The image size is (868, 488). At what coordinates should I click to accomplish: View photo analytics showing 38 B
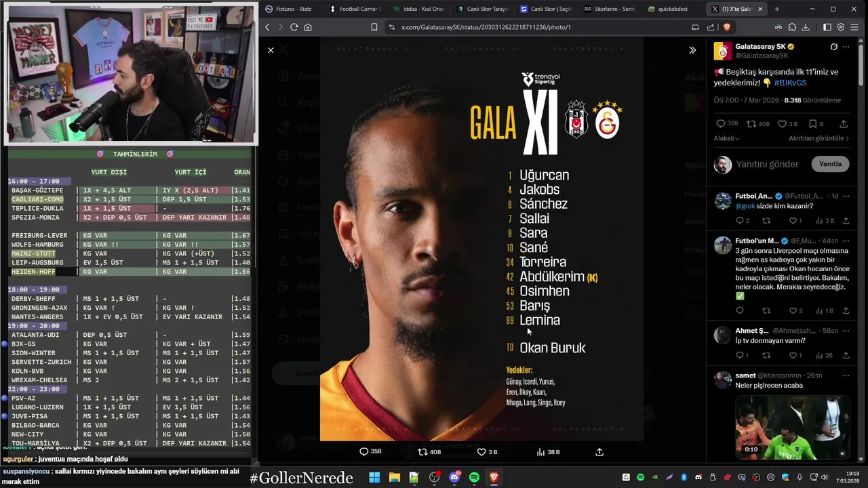[548, 451]
